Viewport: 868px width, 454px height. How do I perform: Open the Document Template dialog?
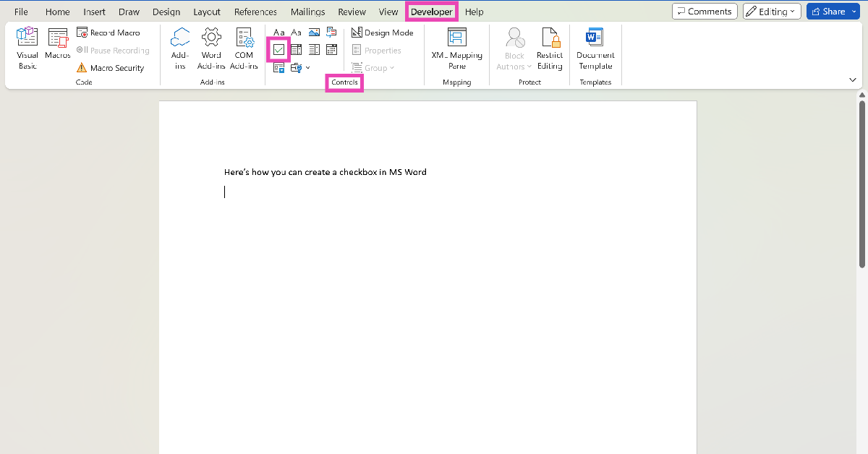pos(595,48)
